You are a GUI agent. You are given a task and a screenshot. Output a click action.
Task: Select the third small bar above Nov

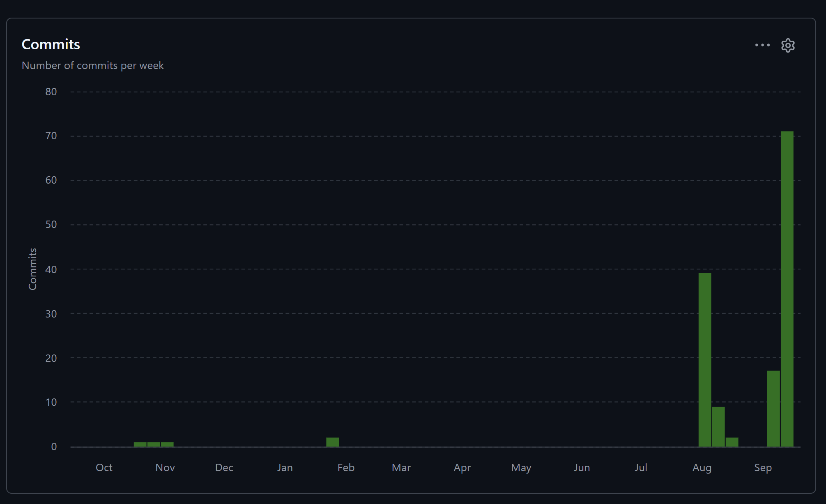point(167,444)
